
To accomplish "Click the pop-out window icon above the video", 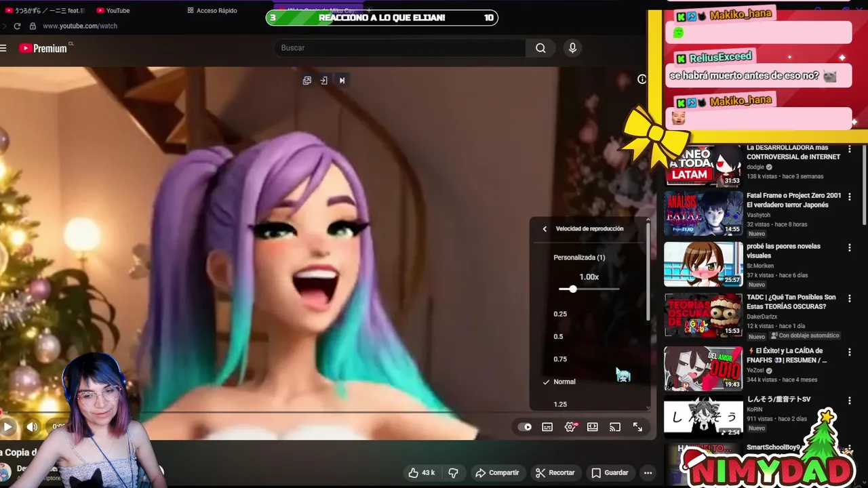I will (x=307, y=81).
